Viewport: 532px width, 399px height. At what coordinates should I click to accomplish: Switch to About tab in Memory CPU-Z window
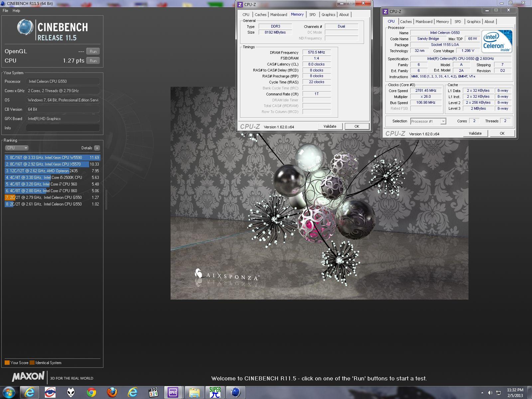coord(344,15)
